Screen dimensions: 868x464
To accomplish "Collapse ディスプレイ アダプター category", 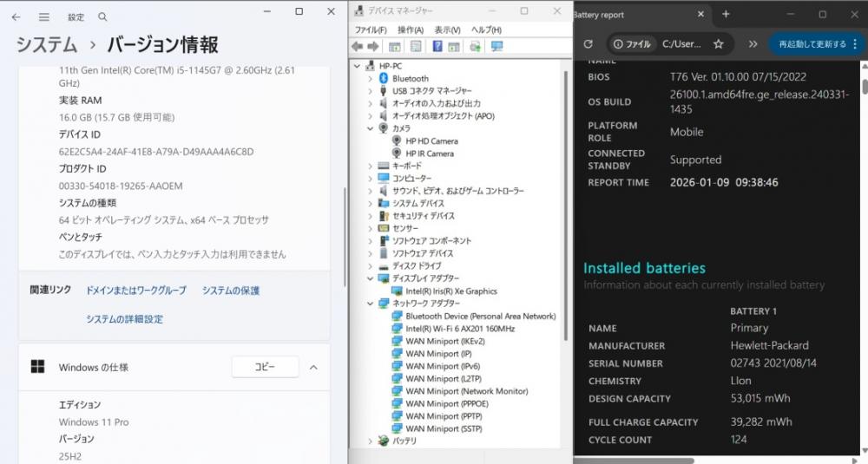I will [x=371, y=278].
